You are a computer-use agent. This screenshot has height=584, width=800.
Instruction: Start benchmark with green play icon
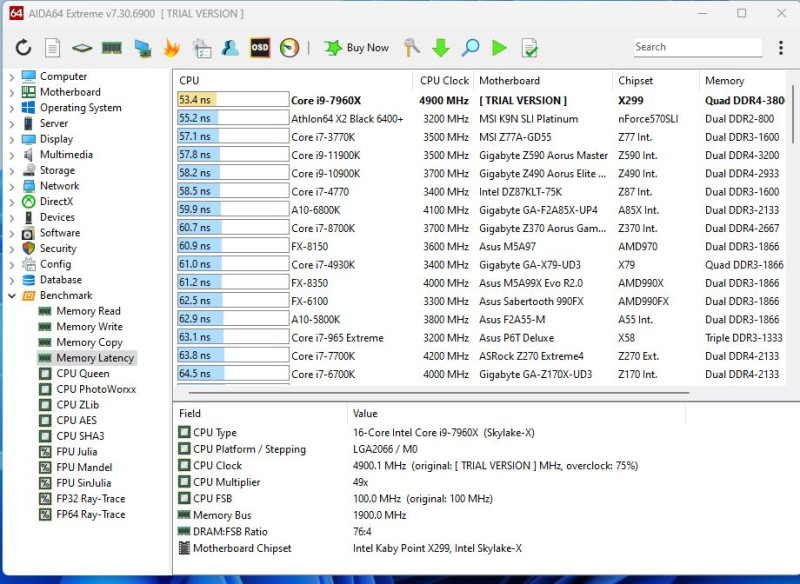499,48
